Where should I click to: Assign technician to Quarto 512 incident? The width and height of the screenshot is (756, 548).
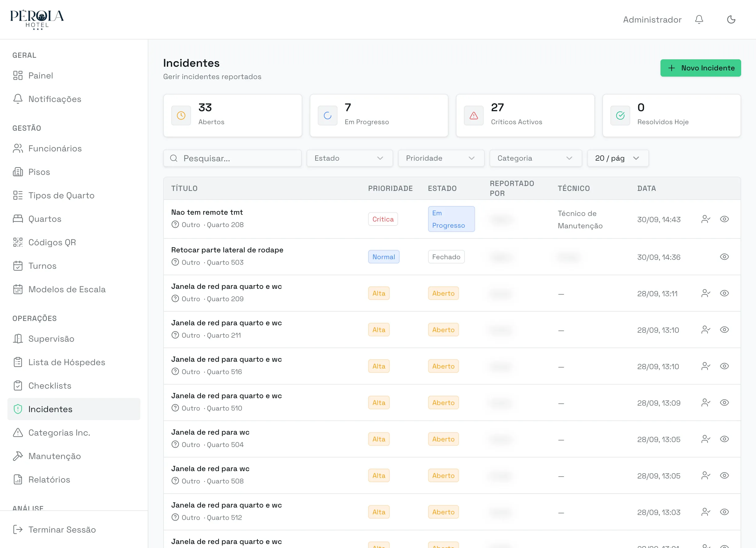705,512
